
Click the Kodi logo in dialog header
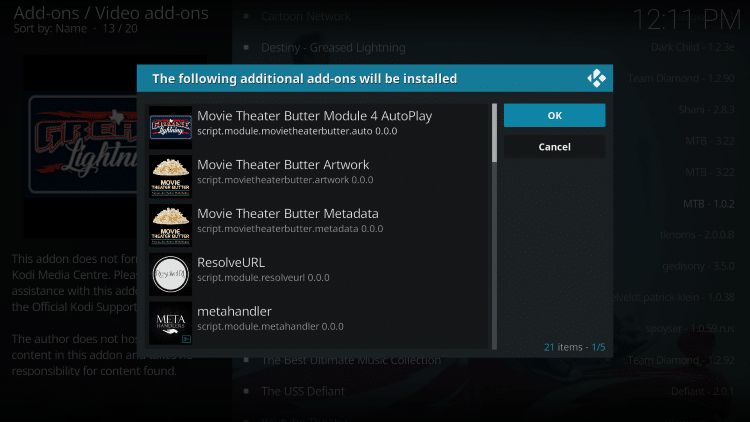pos(596,78)
